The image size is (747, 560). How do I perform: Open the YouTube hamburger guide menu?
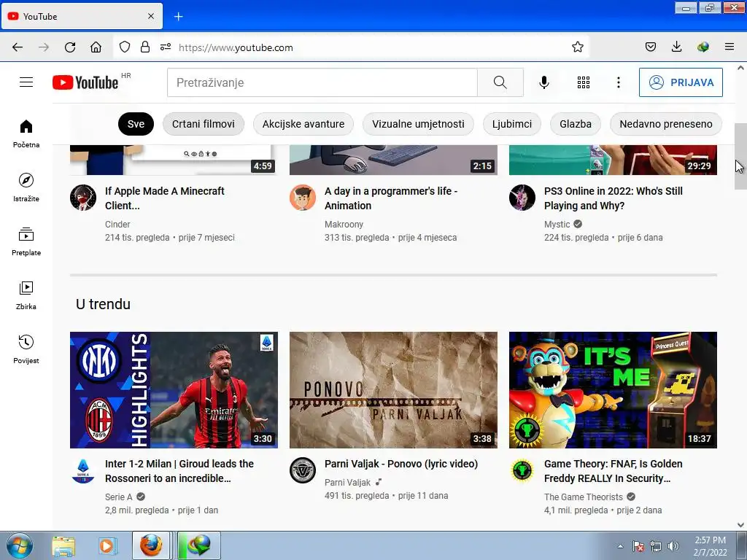[26, 82]
